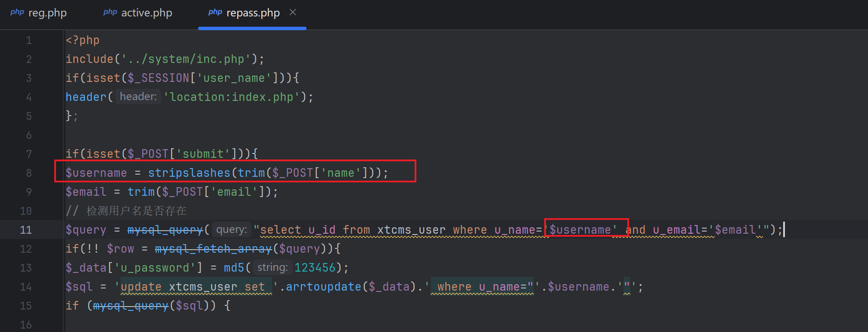Click line number 8 in the gutter
The image size is (868, 332).
(x=29, y=173)
